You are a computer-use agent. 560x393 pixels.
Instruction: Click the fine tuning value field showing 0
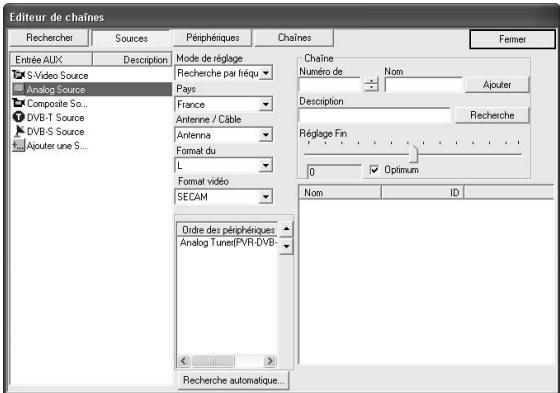(335, 172)
